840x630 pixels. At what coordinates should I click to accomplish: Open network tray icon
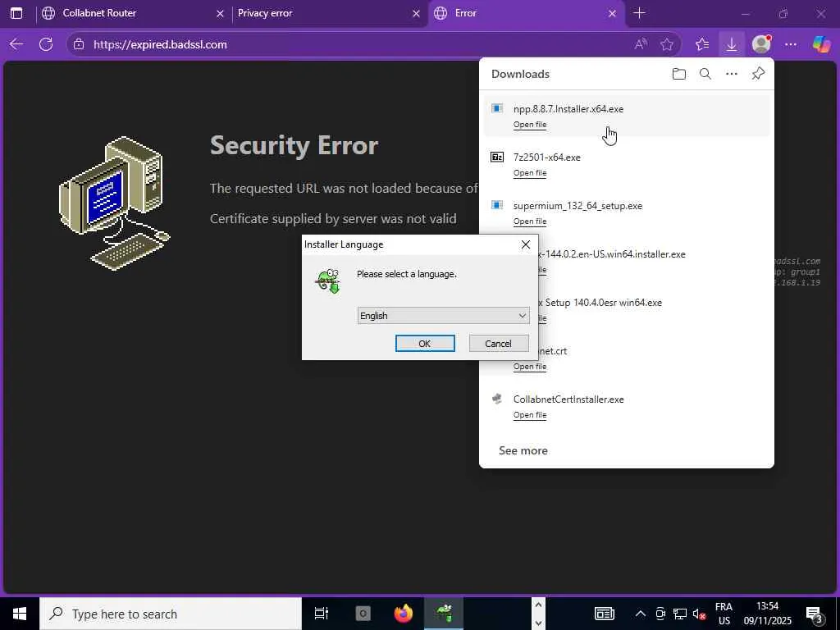pos(680,614)
